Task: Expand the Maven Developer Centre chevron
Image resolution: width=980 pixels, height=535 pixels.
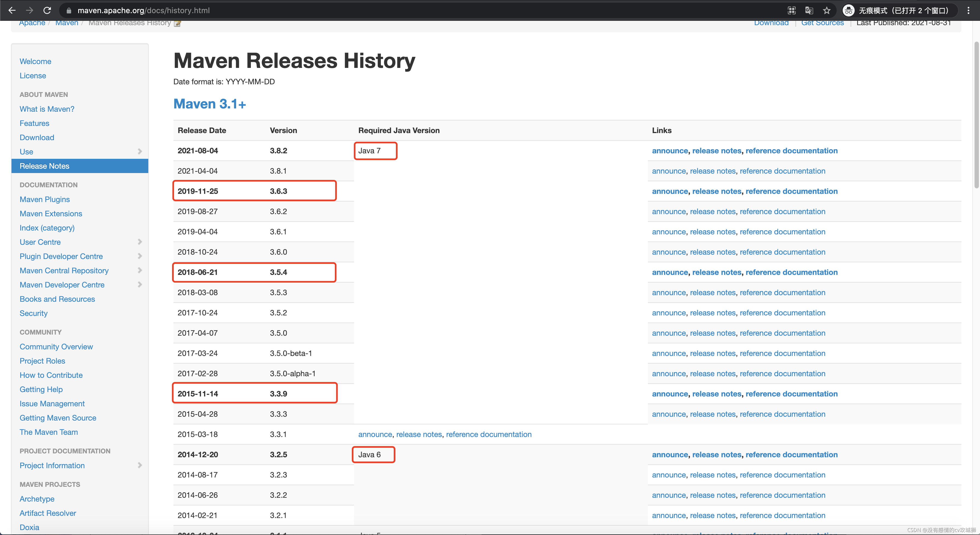Action: (140, 284)
